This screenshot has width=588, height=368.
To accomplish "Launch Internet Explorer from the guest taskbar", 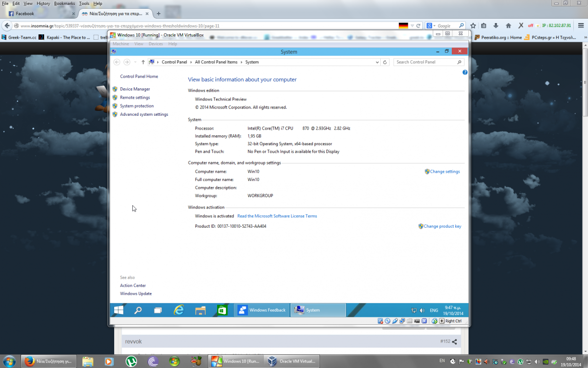I will pyautogui.click(x=179, y=310).
